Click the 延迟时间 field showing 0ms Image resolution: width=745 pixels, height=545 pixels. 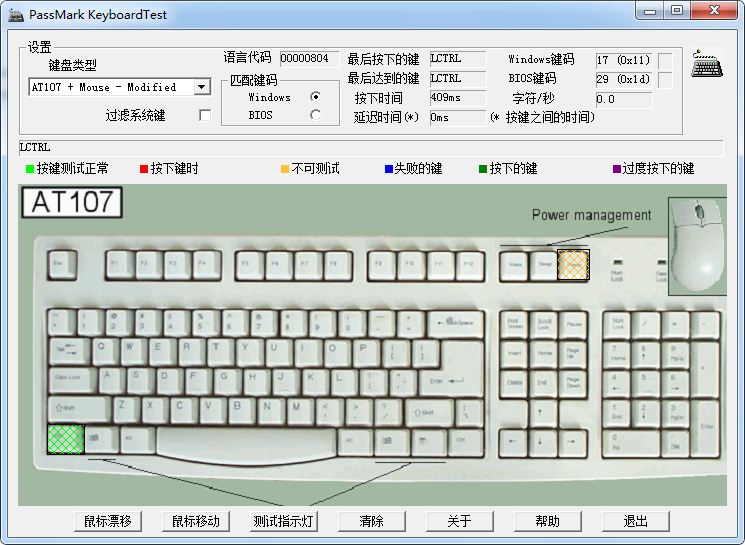tap(458, 117)
